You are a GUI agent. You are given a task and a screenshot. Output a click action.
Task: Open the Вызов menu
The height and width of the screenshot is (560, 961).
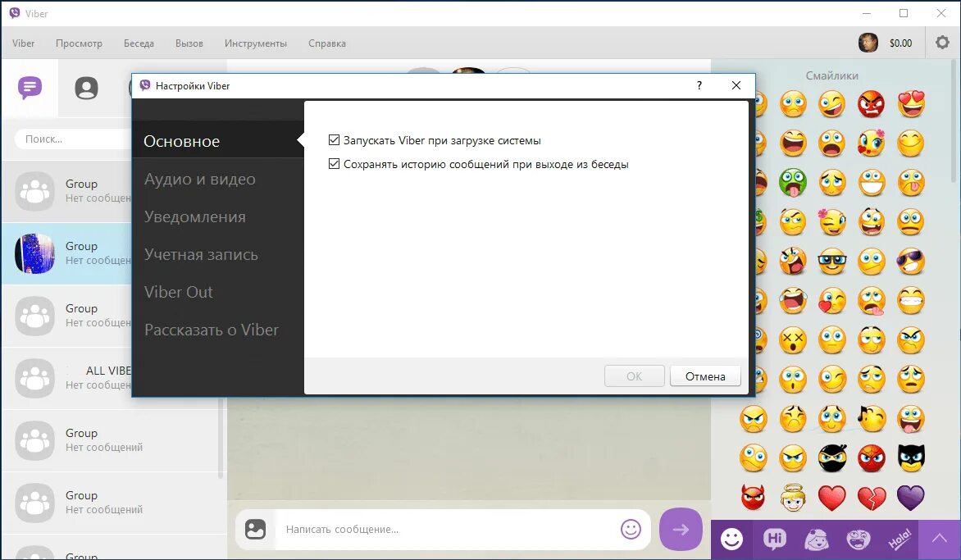(189, 43)
